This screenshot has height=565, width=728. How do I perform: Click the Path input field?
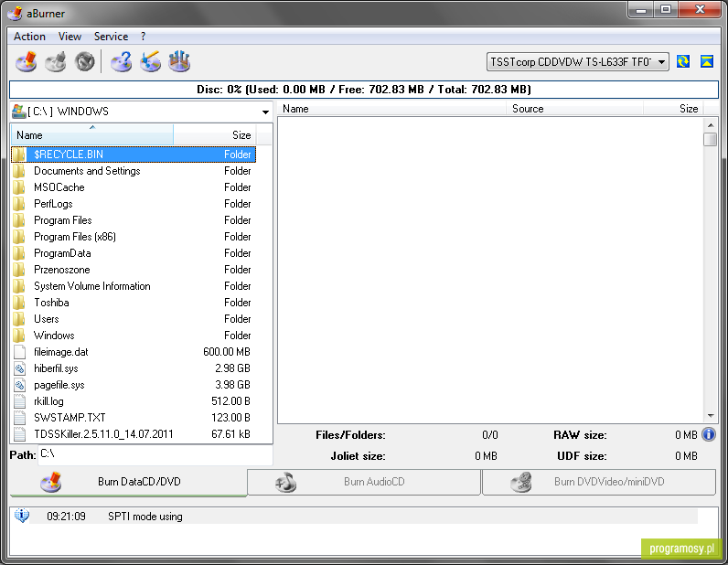coord(155,454)
